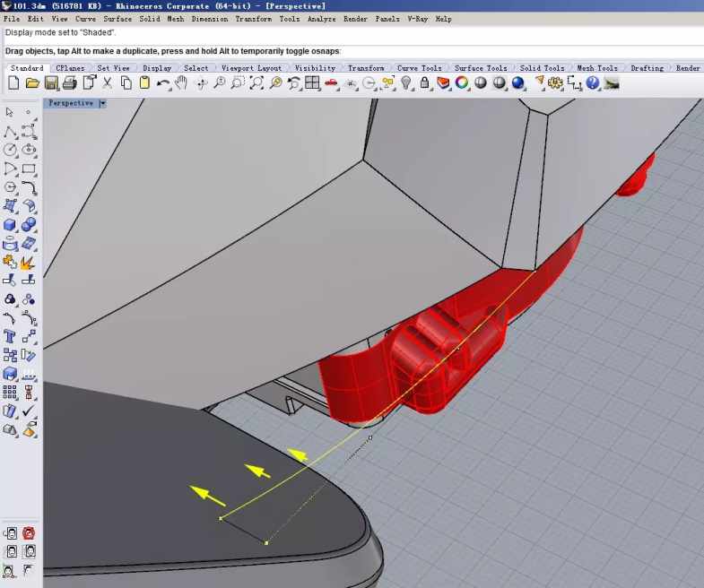Open the Surface menu

click(x=117, y=19)
